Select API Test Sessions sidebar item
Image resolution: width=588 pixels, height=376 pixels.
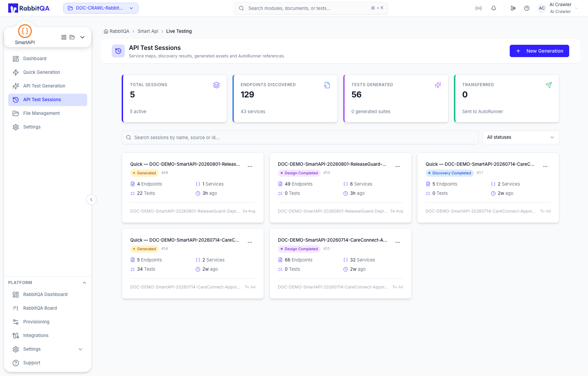point(48,100)
